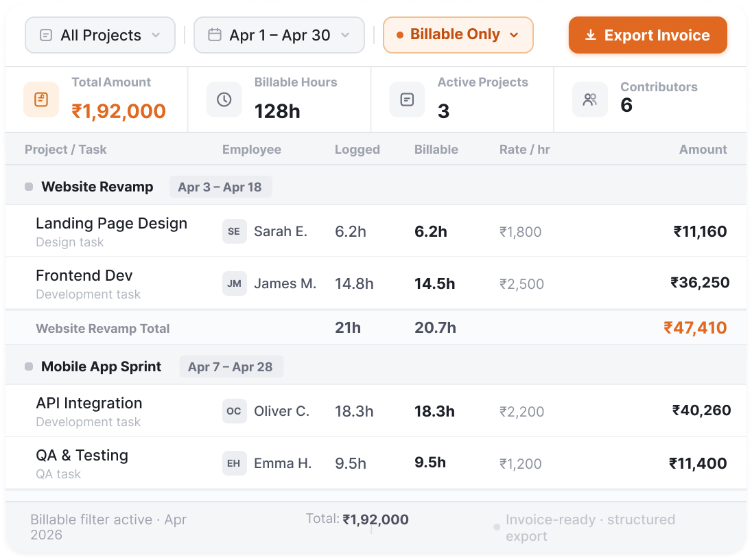752x560 pixels.
Task: Toggle the Website Revamp group marker
Action: (x=29, y=187)
